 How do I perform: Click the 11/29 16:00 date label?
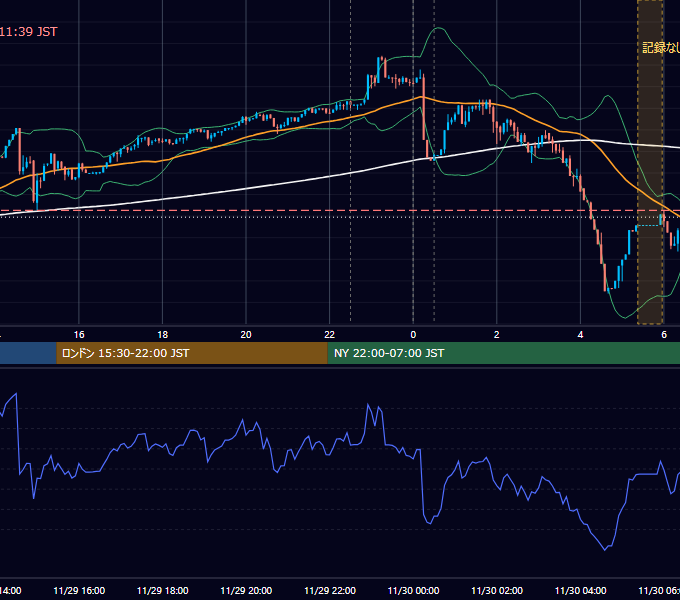coord(79,591)
